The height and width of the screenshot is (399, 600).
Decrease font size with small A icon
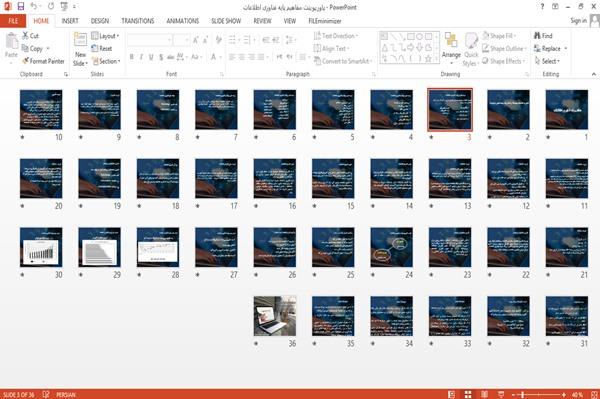point(206,40)
